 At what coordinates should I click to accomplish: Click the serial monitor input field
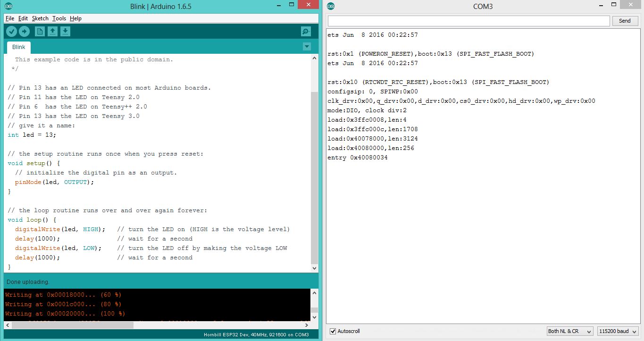pos(469,21)
